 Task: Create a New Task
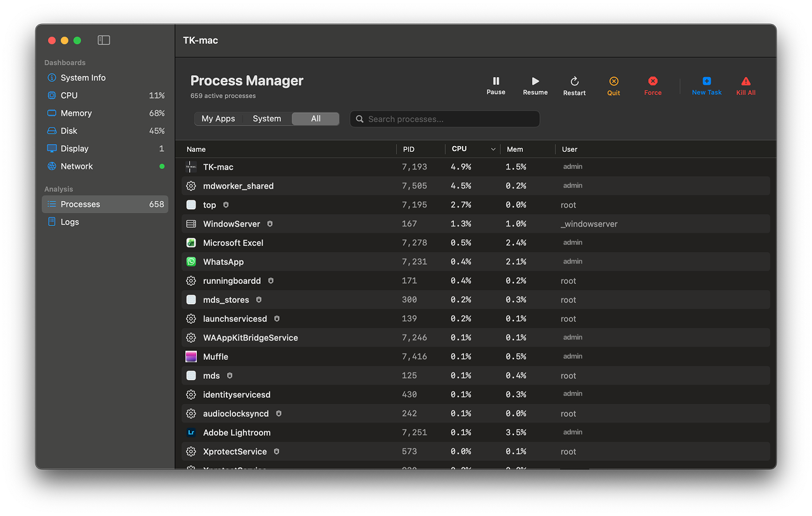pyautogui.click(x=706, y=82)
